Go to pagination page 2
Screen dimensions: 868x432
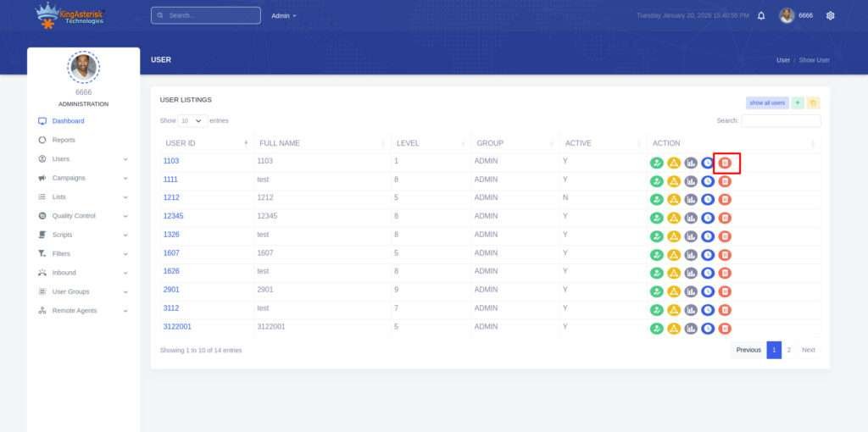pyautogui.click(x=789, y=350)
